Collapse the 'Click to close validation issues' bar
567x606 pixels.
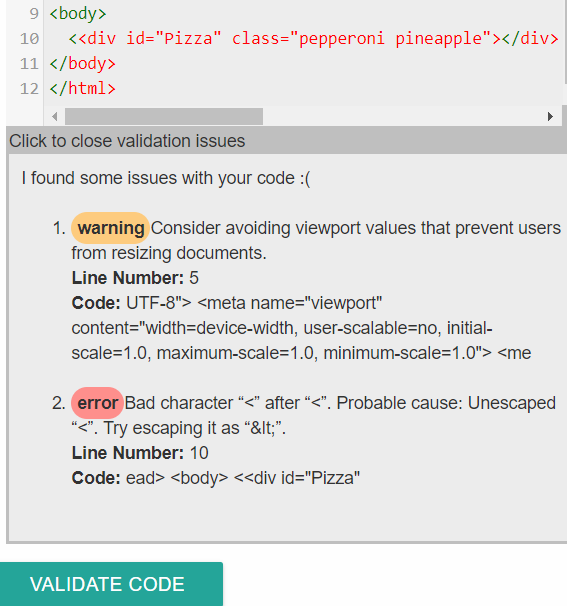[x=286, y=141]
